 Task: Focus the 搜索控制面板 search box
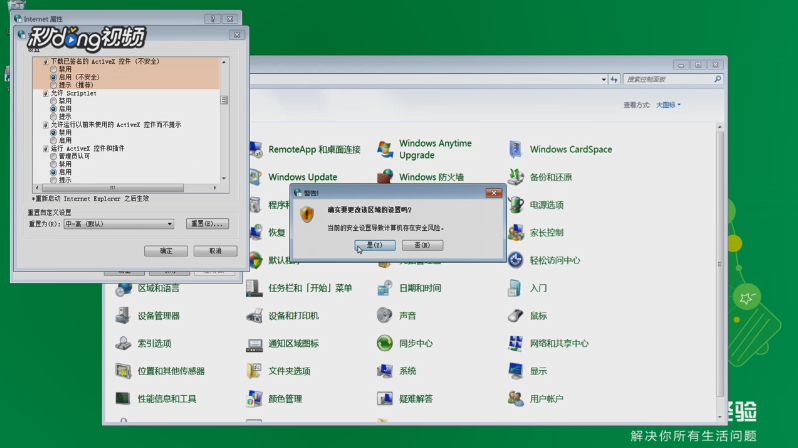673,79
